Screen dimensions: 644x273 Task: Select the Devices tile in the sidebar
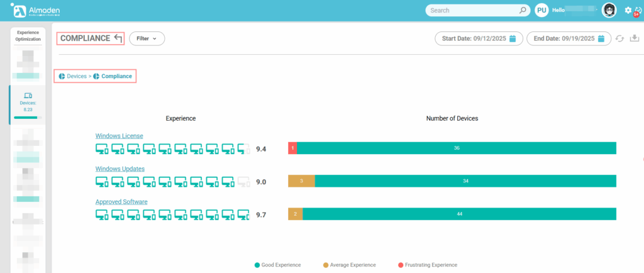27,104
